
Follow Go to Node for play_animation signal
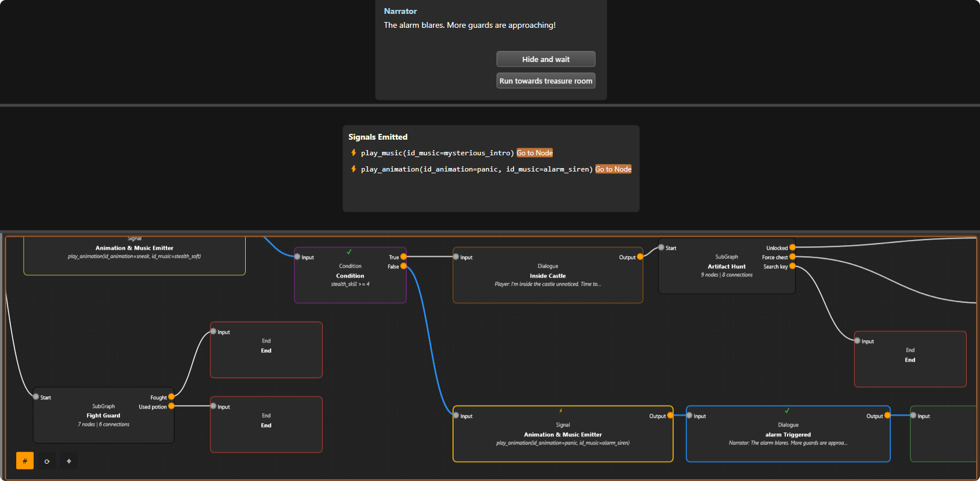pos(613,169)
